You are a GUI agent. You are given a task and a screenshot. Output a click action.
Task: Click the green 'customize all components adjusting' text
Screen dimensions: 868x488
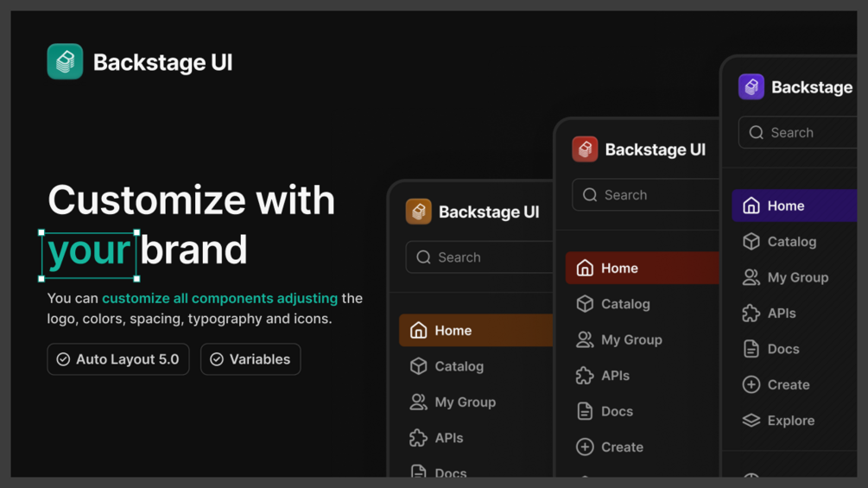[219, 298]
